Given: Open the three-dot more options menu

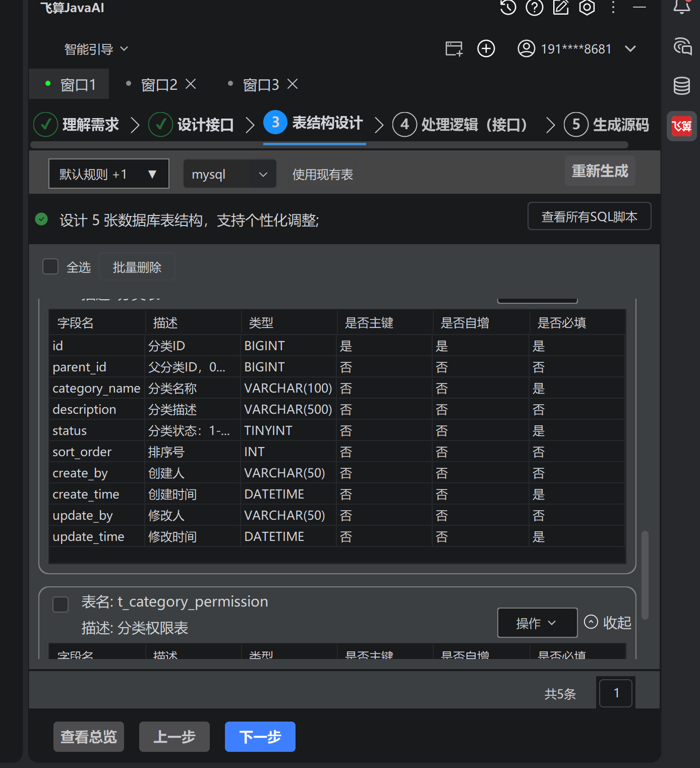Looking at the screenshot, I should pos(613,7).
